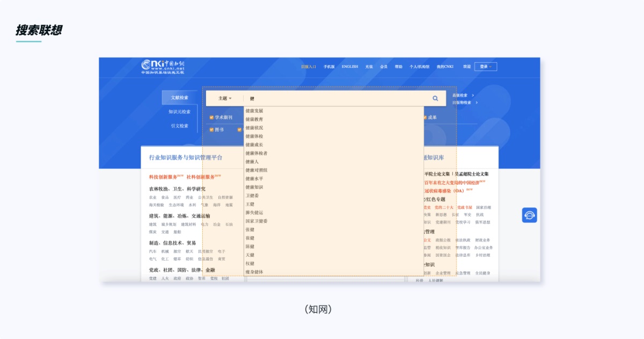
Task: Open 会员 in the top navigation
Action: click(x=384, y=67)
